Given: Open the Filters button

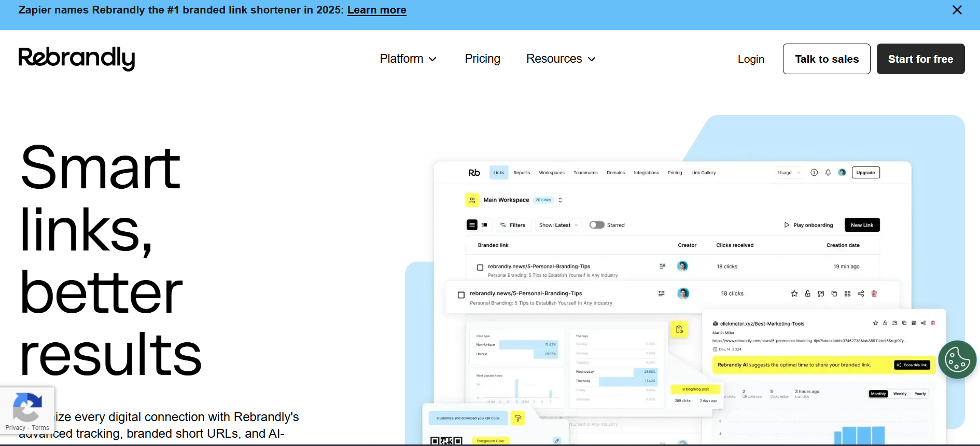Looking at the screenshot, I should tap(512, 225).
